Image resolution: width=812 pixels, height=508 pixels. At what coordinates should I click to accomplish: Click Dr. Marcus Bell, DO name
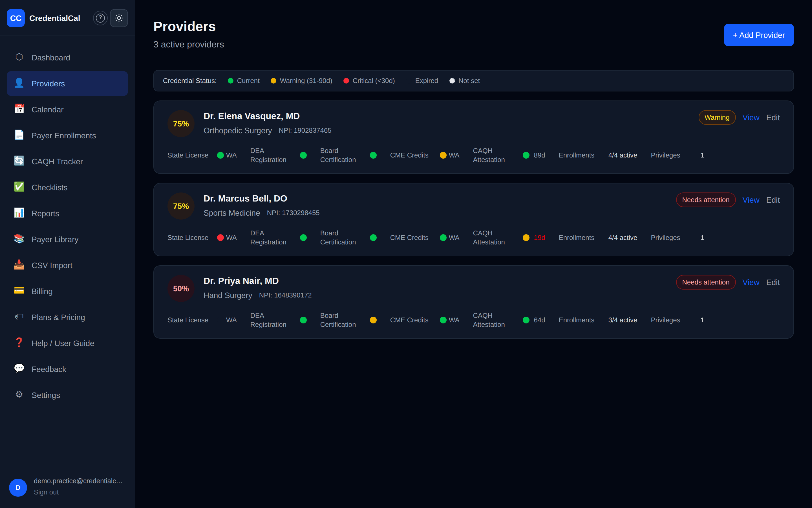[245, 199]
